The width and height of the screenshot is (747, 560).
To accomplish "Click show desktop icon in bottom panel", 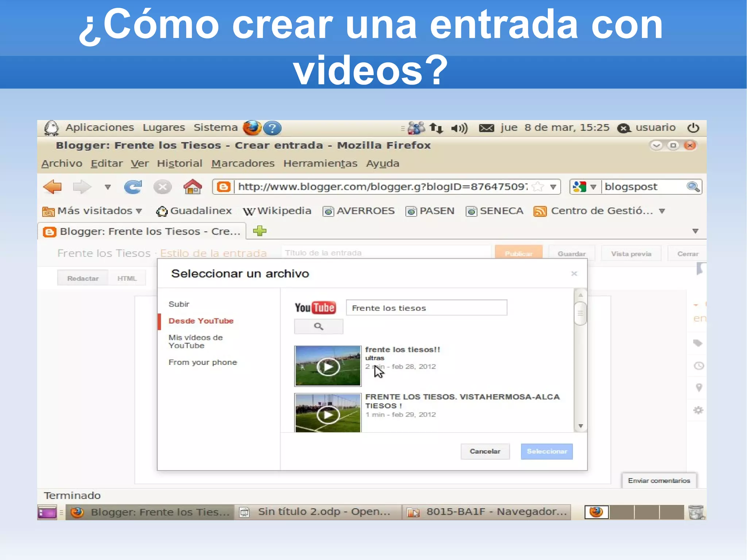I will click(47, 512).
